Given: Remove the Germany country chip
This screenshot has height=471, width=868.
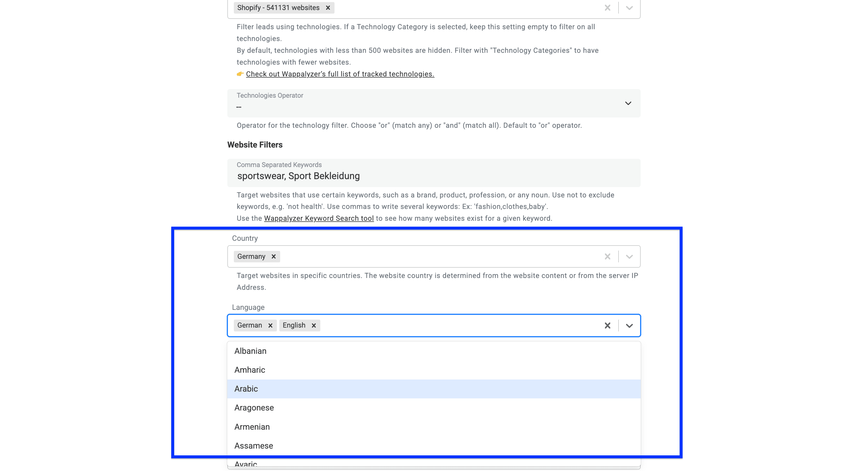Looking at the screenshot, I should click(273, 256).
